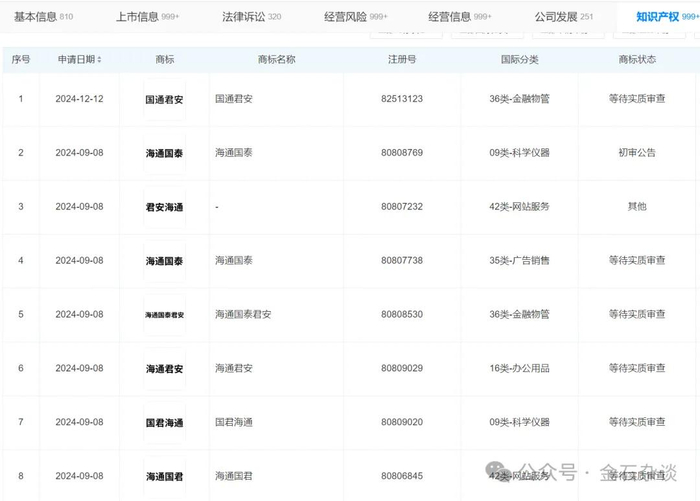This screenshot has width=700, height=501.
Task: Open 海通君安 trademark image in row 6
Action: pyautogui.click(x=164, y=369)
